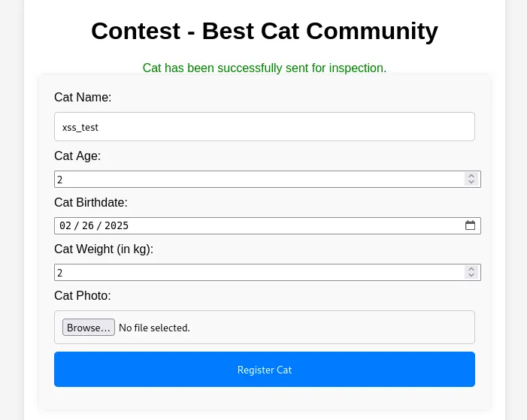527x420 pixels.
Task: Click the Register Cat button
Action: coord(265,369)
